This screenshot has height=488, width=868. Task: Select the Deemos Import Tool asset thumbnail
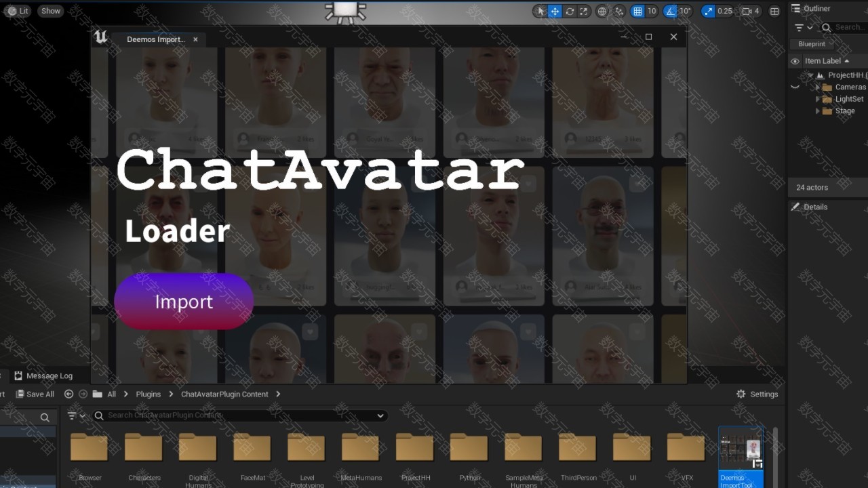tap(741, 448)
